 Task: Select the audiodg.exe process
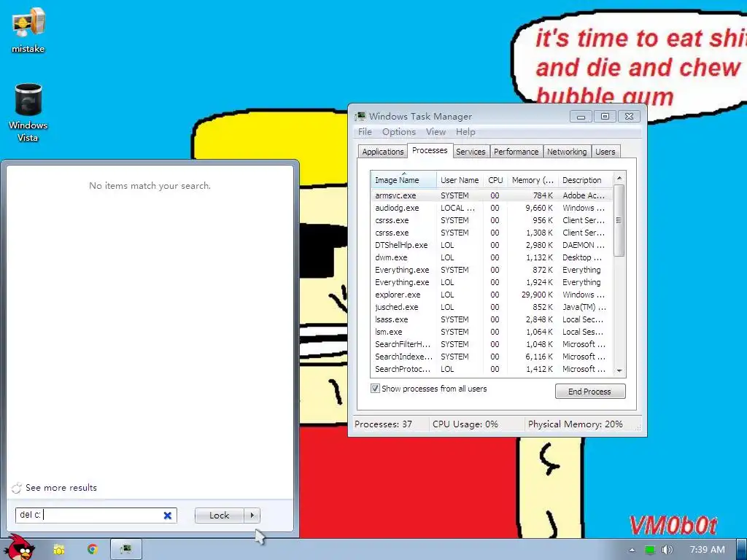492,208
